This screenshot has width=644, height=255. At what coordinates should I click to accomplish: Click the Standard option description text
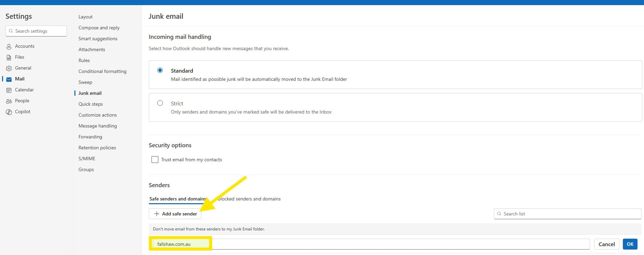[x=259, y=79]
